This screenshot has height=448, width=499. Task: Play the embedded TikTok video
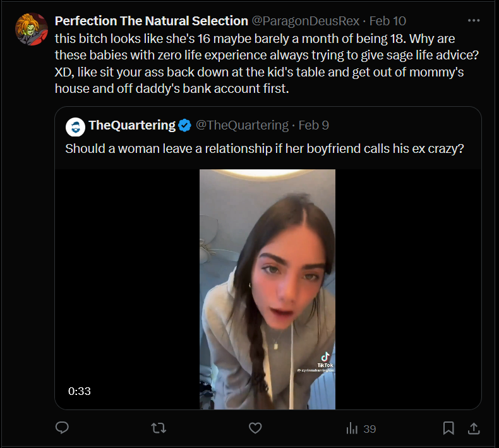(267, 289)
